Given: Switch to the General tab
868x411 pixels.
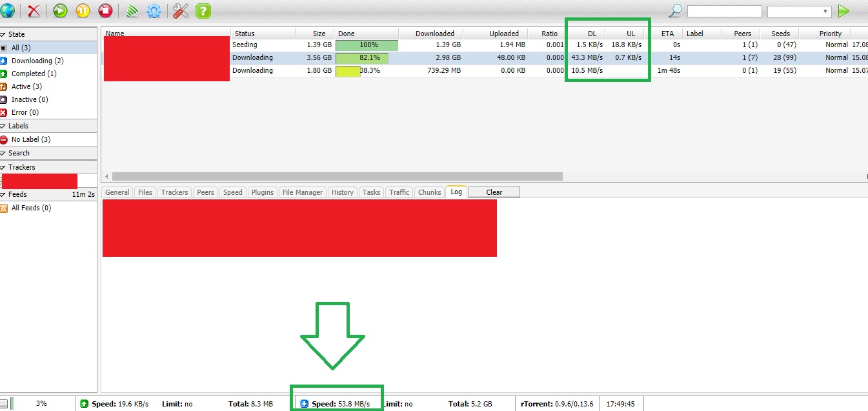Looking at the screenshot, I should point(117,192).
